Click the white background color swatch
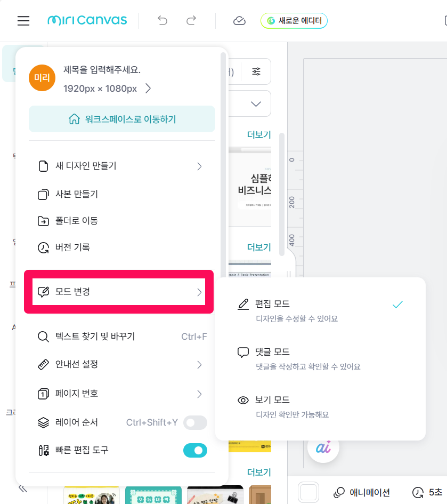This screenshot has width=447, height=504. tap(309, 492)
